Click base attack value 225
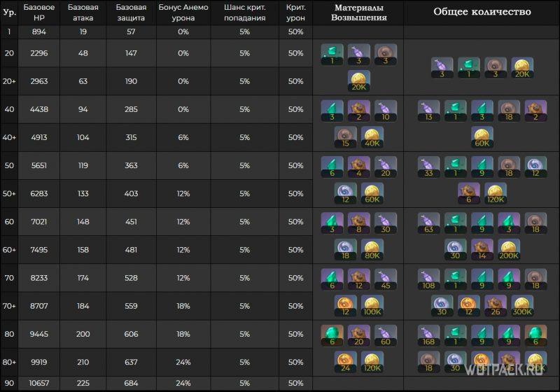The height and width of the screenshot is (392, 560). 83,383
